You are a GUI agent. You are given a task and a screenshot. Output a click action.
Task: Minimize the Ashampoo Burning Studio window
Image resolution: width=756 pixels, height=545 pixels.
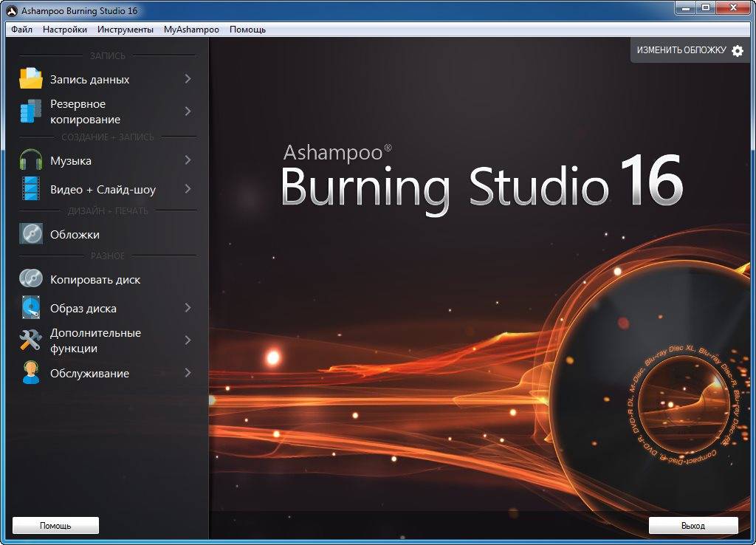(x=686, y=8)
